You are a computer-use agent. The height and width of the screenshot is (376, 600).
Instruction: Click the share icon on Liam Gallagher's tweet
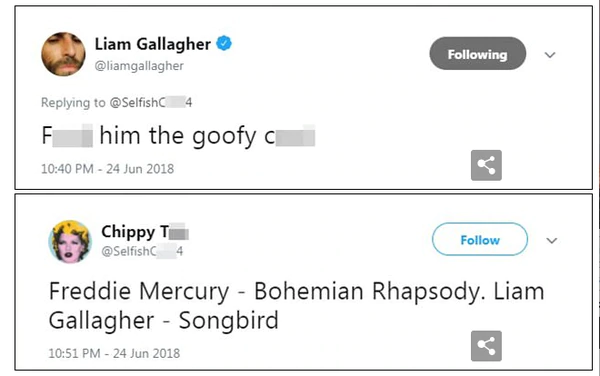tap(486, 165)
